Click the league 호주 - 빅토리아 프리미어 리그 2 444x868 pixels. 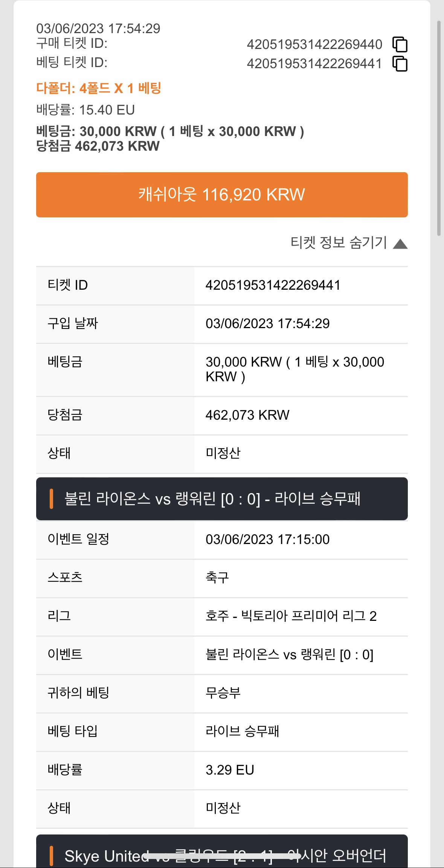tap(291, 616)
